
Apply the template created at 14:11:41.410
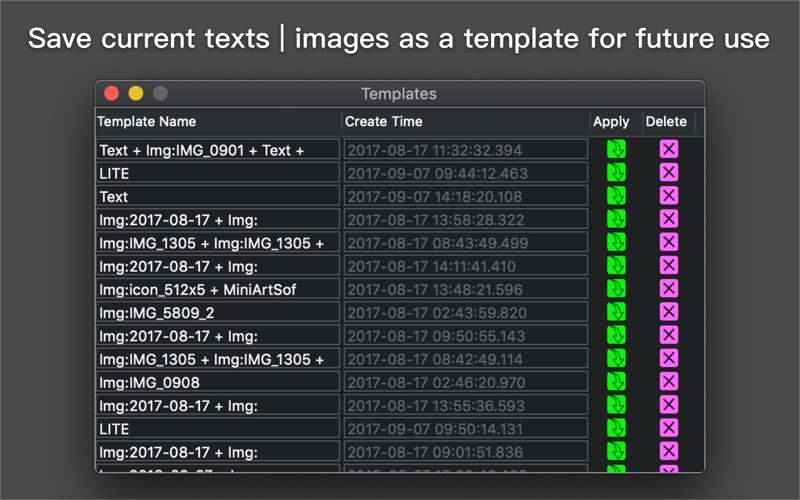click(x=616, y=265)
